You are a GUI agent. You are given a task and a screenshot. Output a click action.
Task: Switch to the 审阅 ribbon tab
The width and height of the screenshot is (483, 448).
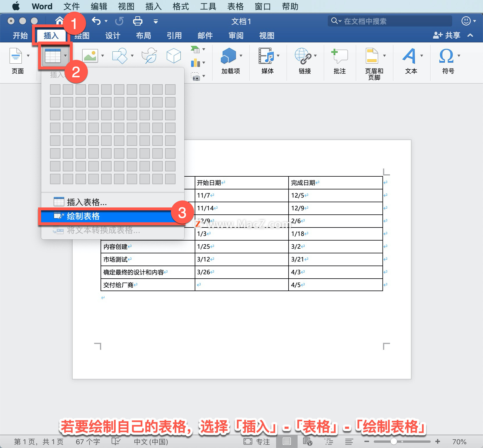click(x=235, y=35)
